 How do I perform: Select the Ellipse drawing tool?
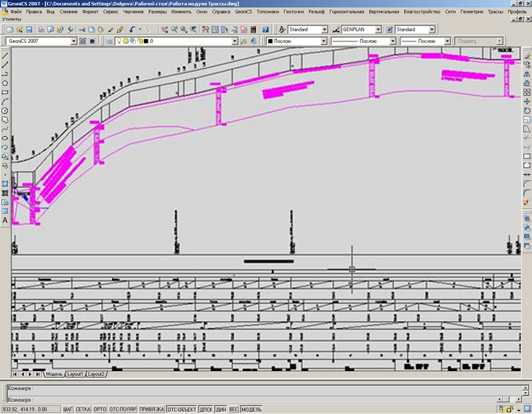pyautogui.click(x=5, y=138)
